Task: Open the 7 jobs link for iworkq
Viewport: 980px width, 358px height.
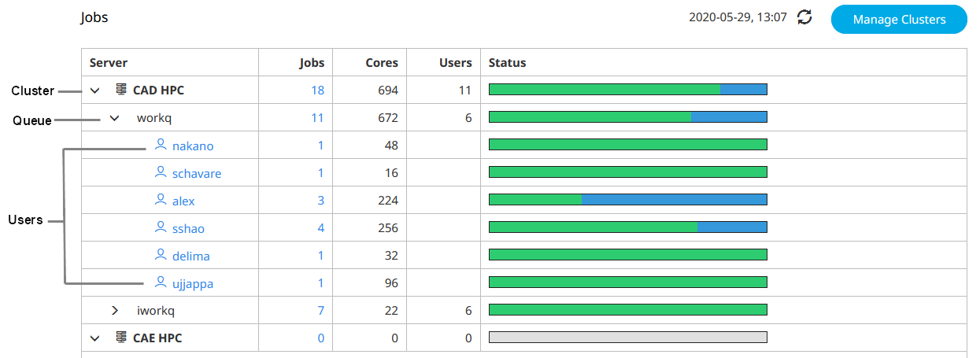Action: click(x=320, y=311)
